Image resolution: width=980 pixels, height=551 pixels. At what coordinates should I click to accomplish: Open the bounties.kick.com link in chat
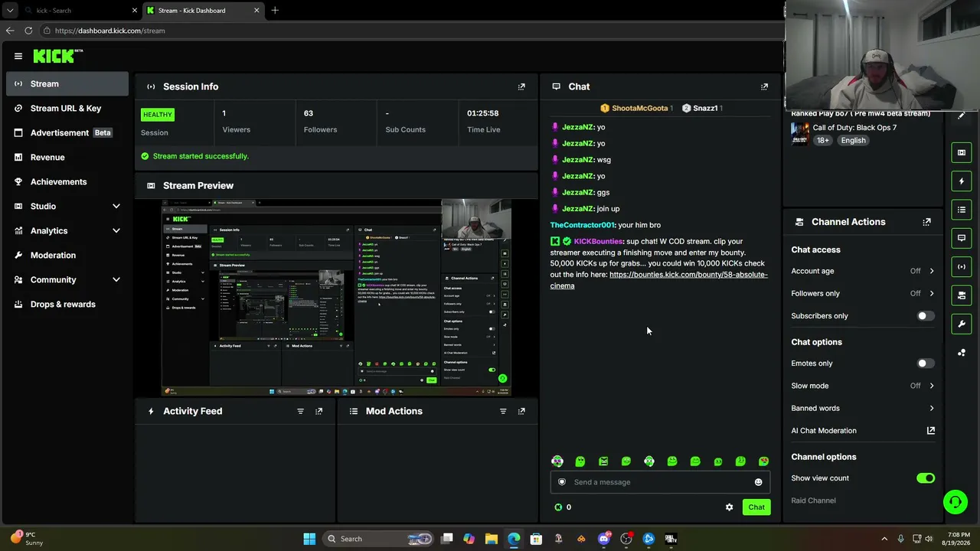(658, 280)
